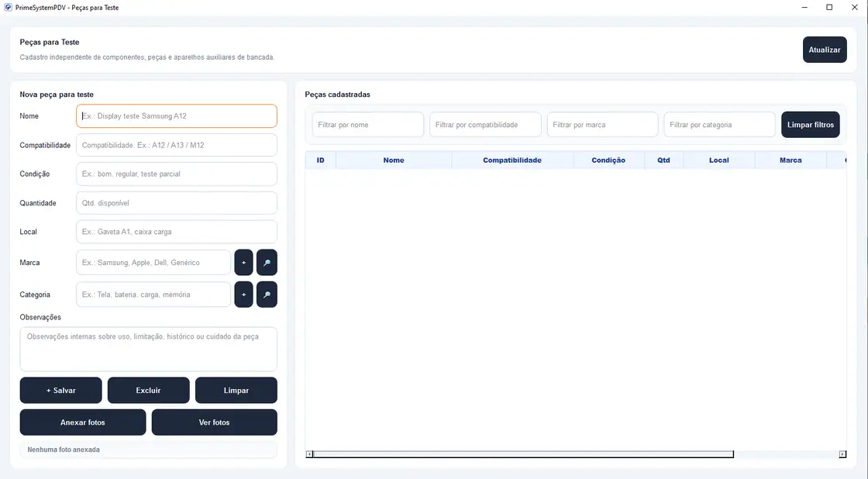Focus the Quantidade input box

click(x=177, y=203)
